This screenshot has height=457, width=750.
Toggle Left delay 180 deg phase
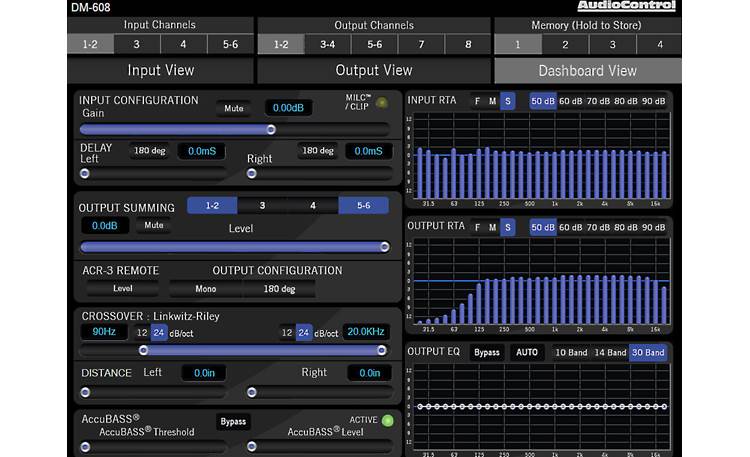point(150,151)
